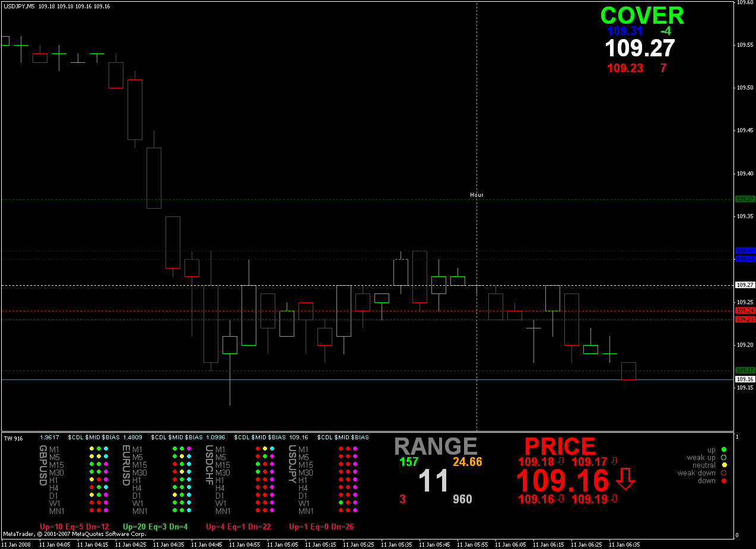Click the hollow red "weak down" legend circle
This screenshot has width=756, height=549.
[725, 473]
